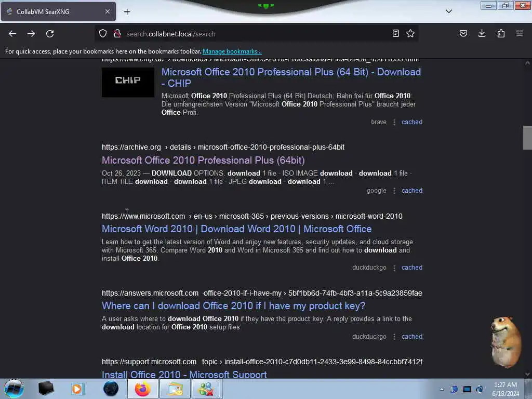Click the insecure connection padlock icon
Image resolution: width=532 pixels, height=399 pixels.
[x=117, y=33]
